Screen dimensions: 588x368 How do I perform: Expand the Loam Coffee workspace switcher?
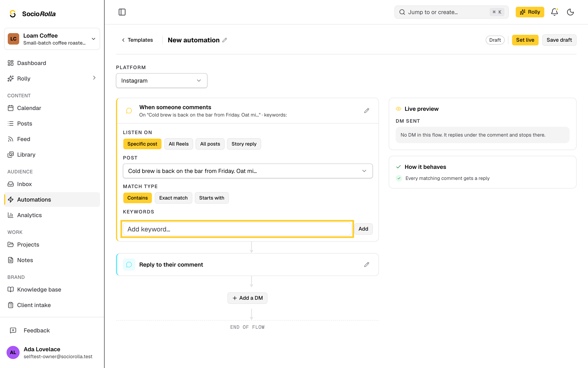coord(52,39)
